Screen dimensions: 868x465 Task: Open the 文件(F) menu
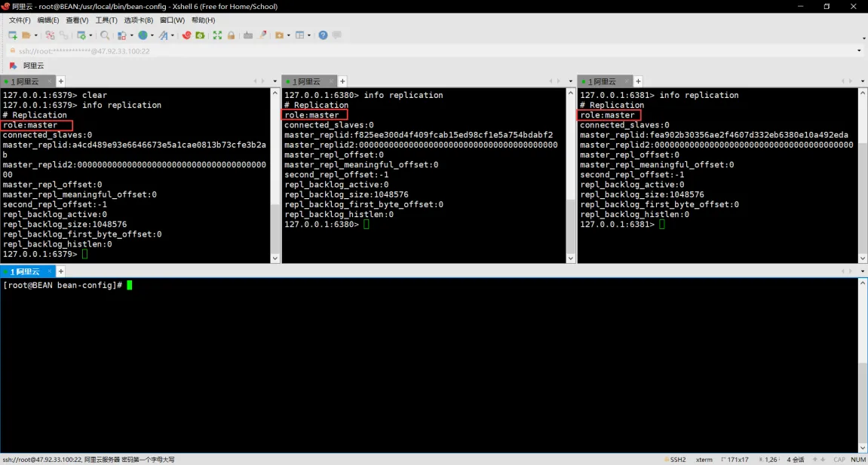pos(20,20)
